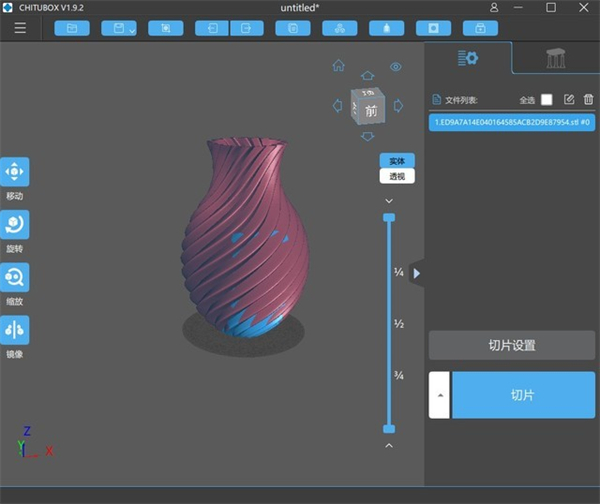Select the Move (移动) tool
Viewport: 600px width, 504px height.
[x=15, y=172]
